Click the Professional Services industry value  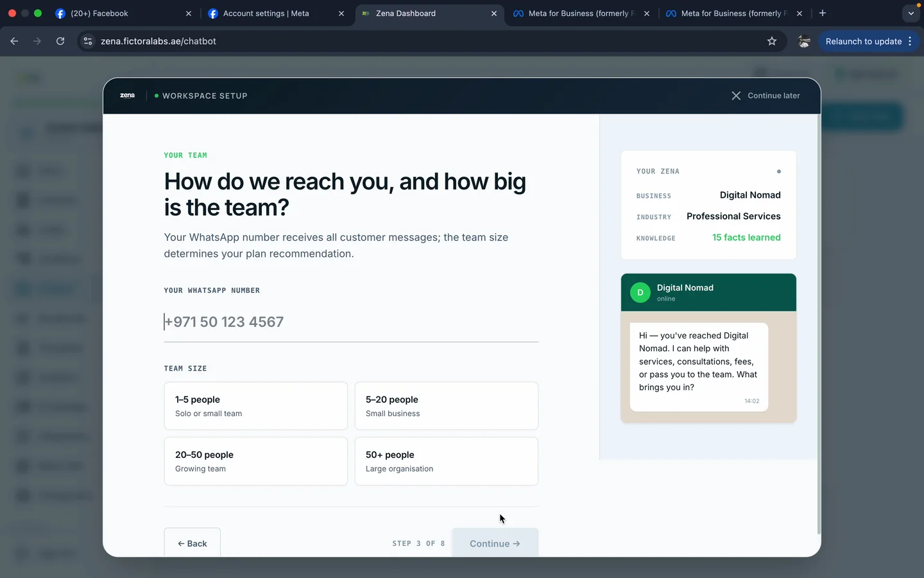click(733, 216)
